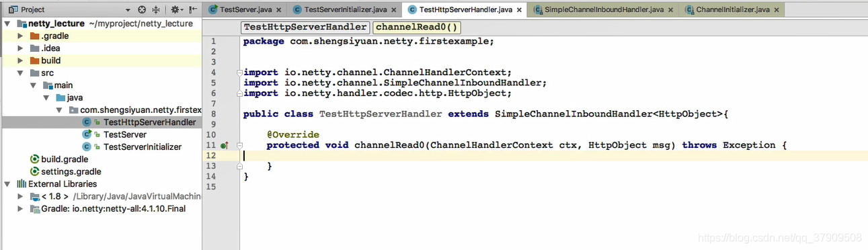
Task: Select the .gradle folder row
Action: pyautogui.click(x=101, y=36)
